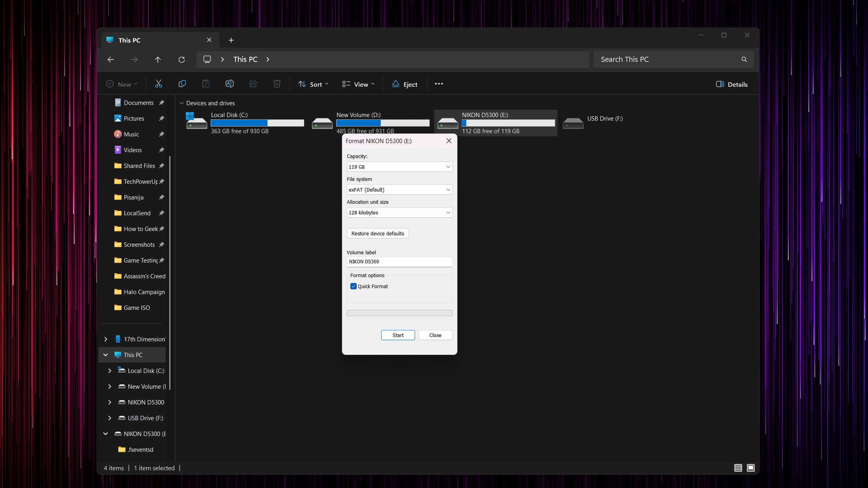The width and height of the screenshot is (868, 488).
Task: Close the This PC tab
Action: tap(209, 40)
